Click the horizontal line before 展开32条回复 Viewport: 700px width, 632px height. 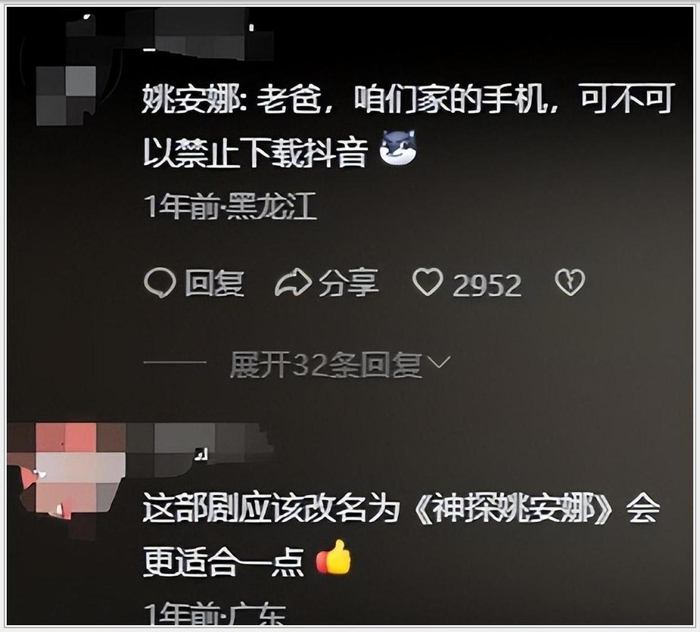(x=175, y=362)
